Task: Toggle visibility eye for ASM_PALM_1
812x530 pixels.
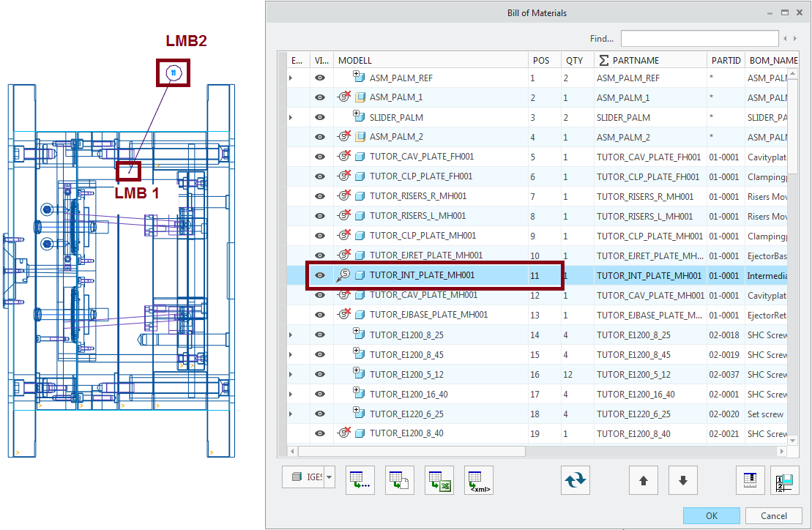Action: 320,97
